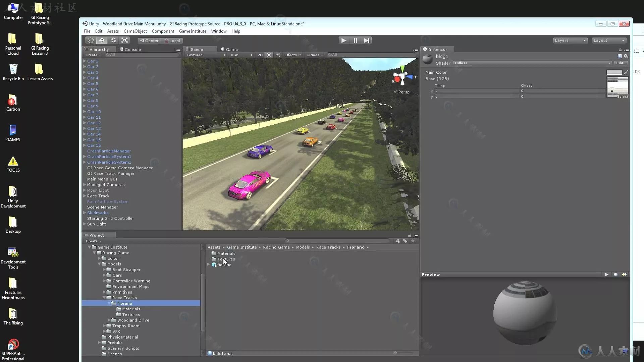Open the Gizmos dropdown
The height and width of the screenshot is (362, 644).
click(314, 55)
